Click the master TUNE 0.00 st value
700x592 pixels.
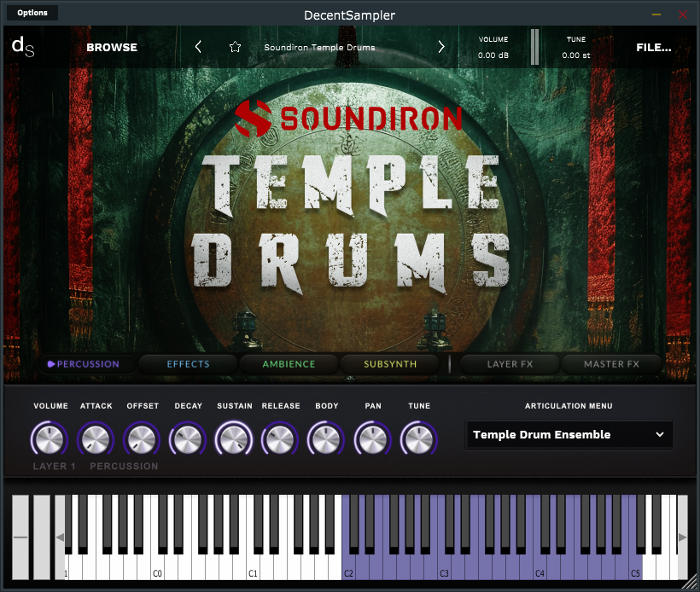[576, 55]
